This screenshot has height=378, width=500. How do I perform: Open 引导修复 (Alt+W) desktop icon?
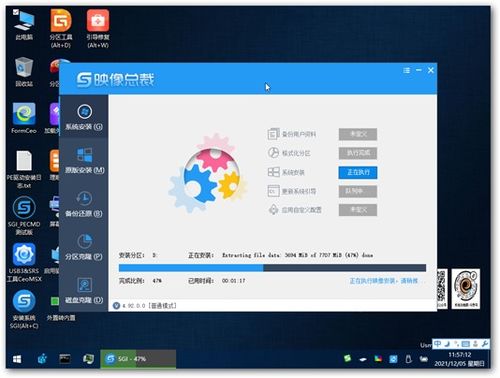click(98, 28)
